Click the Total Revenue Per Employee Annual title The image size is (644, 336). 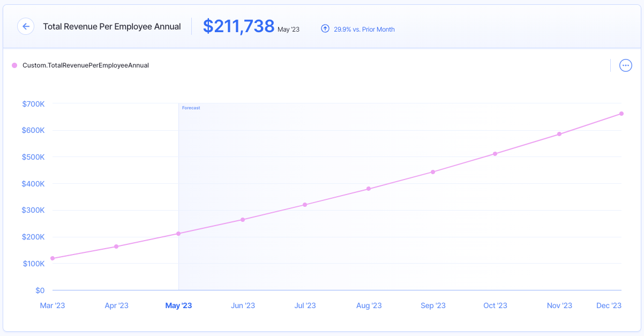pyautogui.click(x=111, y=26)
